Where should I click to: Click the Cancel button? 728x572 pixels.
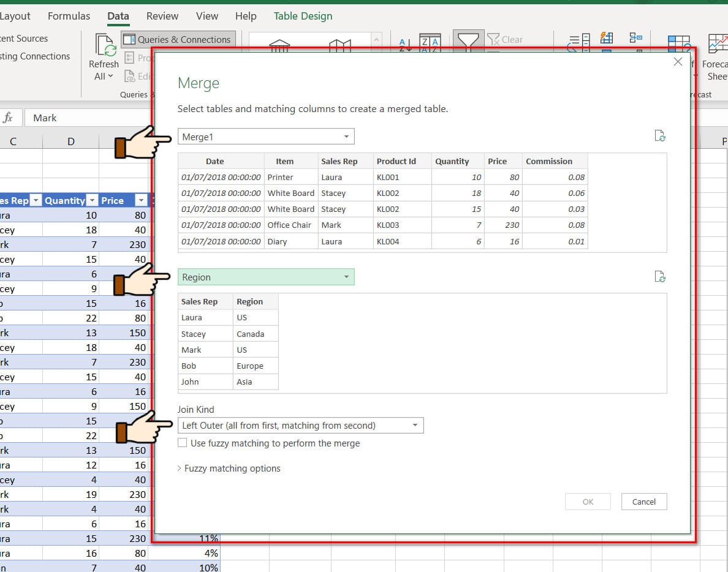[x=643, y=502]
